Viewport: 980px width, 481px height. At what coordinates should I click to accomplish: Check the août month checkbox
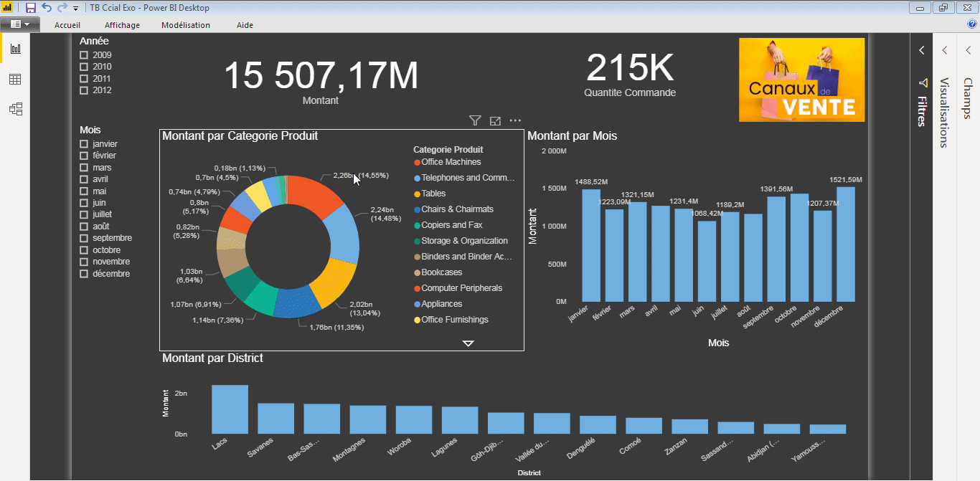point(84,227)
